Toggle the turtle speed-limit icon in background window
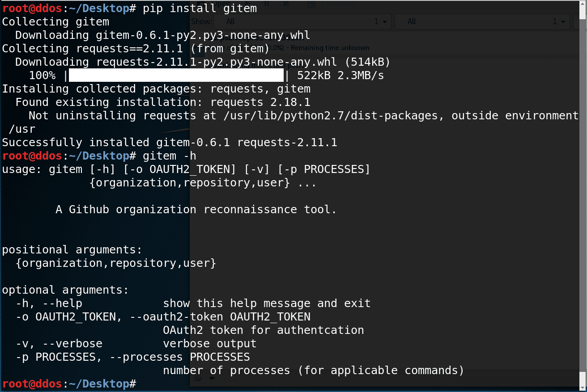Screen dimensions: 587x392 212,378
